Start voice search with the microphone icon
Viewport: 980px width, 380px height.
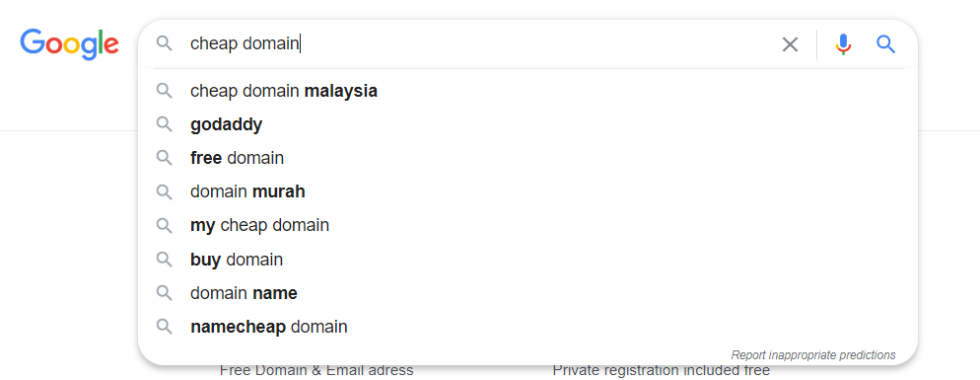(843, 44)
